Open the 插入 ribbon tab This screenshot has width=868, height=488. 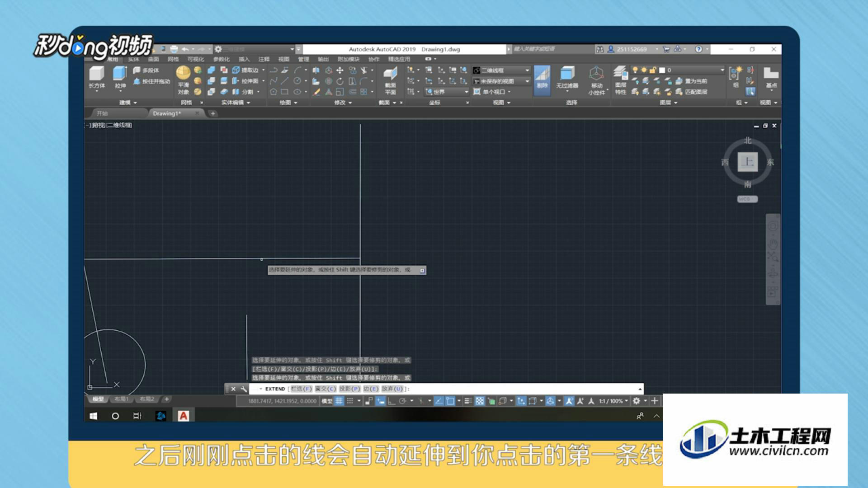[244, 59]
